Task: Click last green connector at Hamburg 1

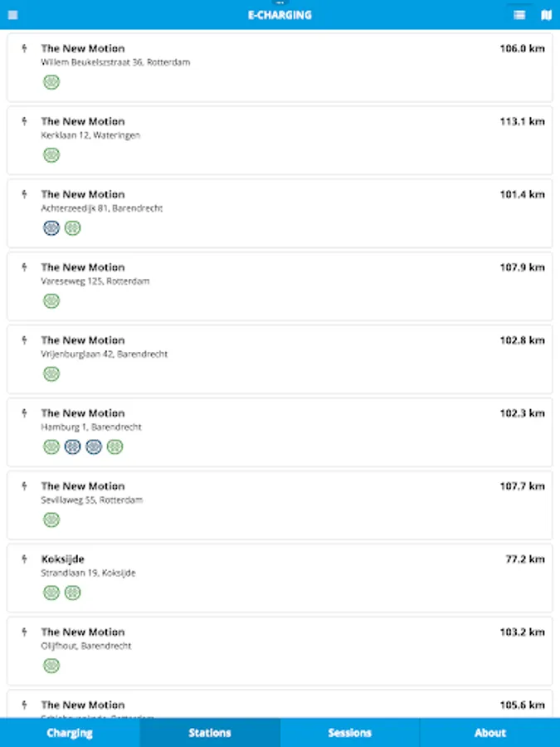Action: click(114, 447)
